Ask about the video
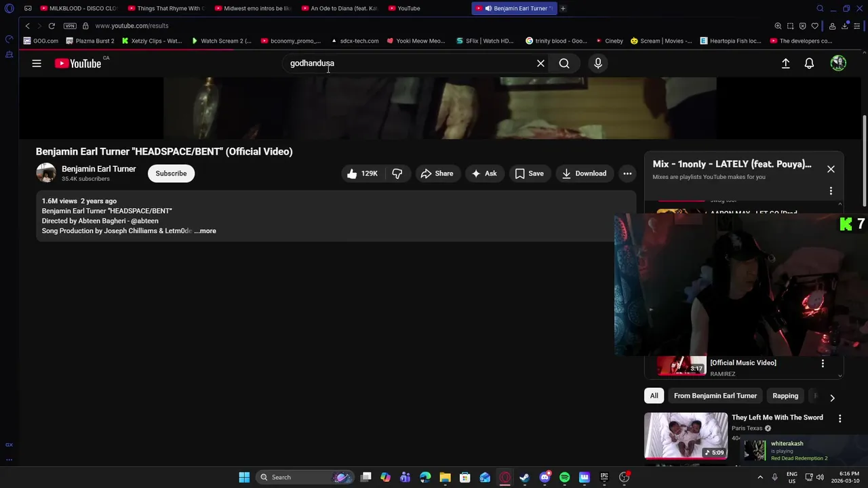The height and width of the screenshot is (488, 868). point(484,174)
